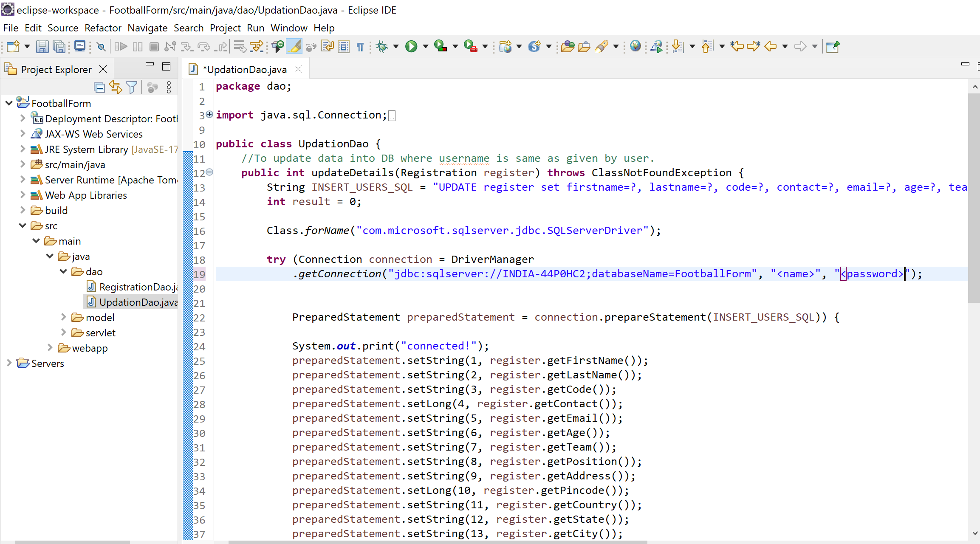Click the Pin Editor icon on the toolbar

832,46
